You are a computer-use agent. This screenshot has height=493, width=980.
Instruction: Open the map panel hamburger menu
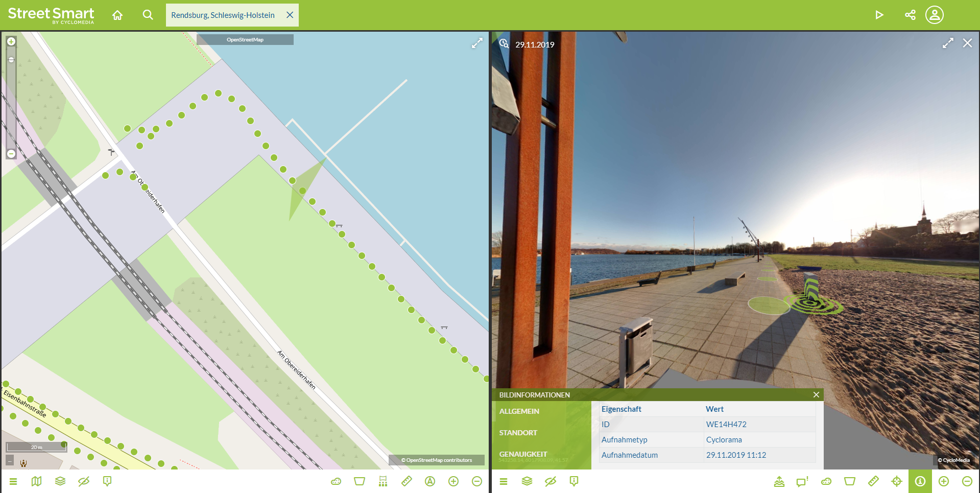pos(13,481)
